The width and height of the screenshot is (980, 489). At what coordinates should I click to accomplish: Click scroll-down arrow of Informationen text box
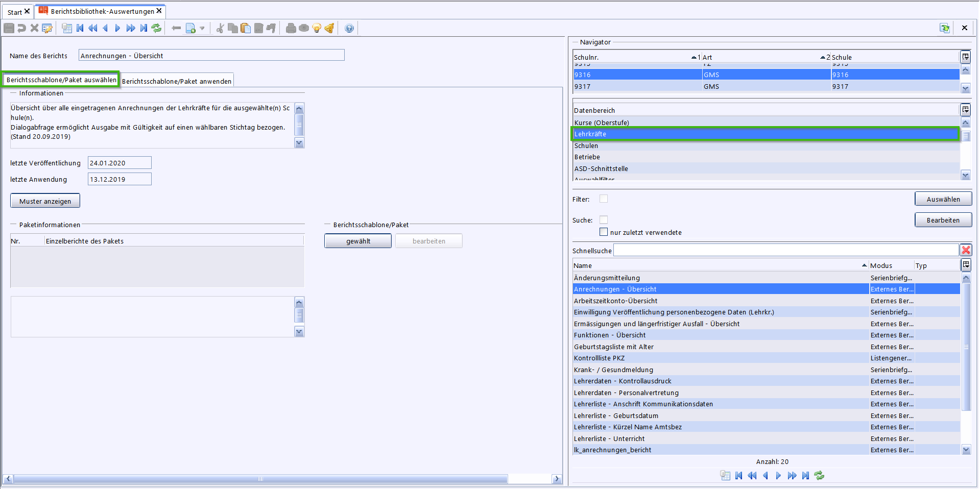tap(299, 143)
